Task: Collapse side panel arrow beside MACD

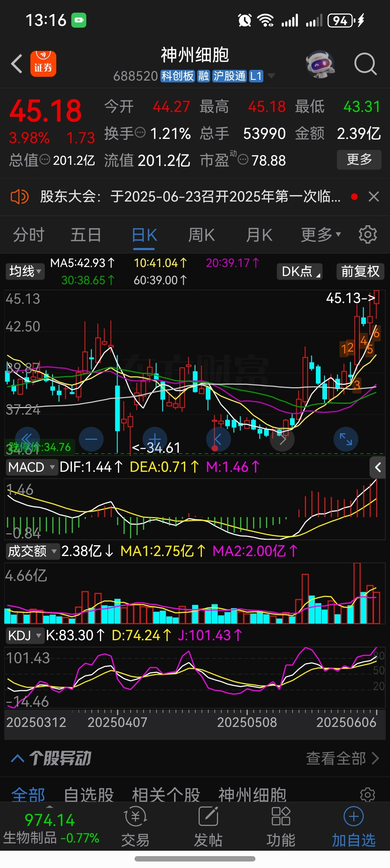Action: tap(378, 467)
